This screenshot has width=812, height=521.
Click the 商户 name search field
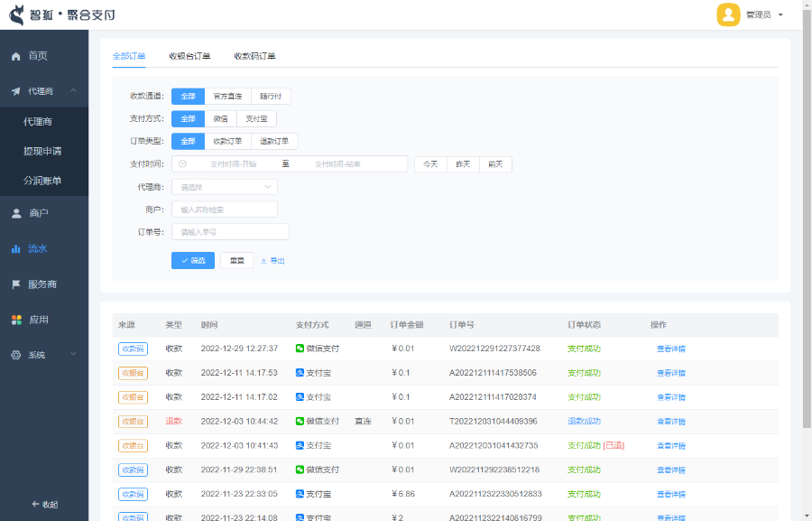(x=225, y=209)
